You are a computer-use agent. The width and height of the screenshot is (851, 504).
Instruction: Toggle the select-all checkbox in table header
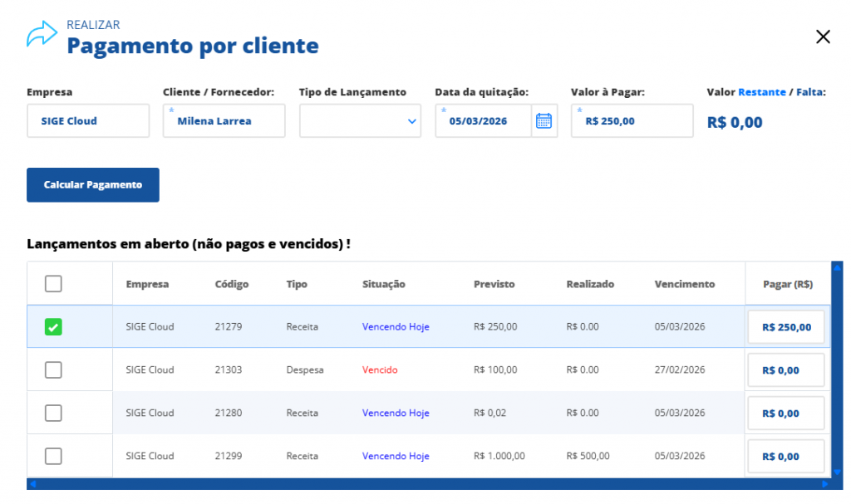click(53, 284)
